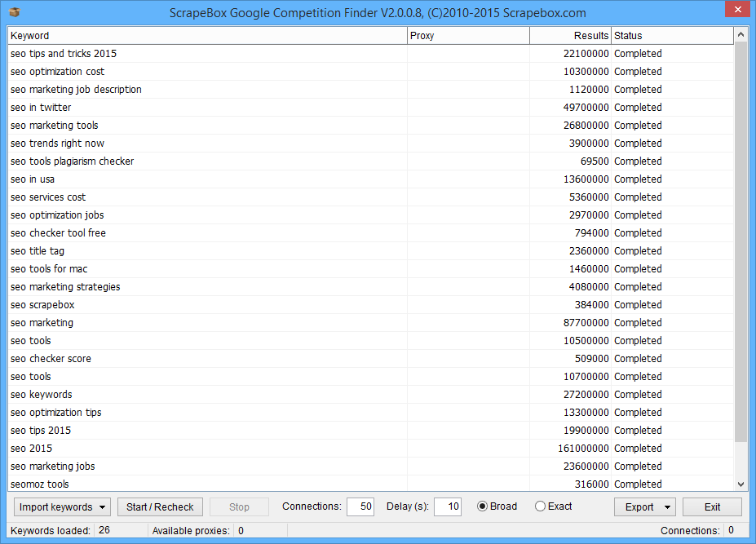Sort by the Keyword column header
Viewport: 756px width, 544px height.
coord(207,36)
